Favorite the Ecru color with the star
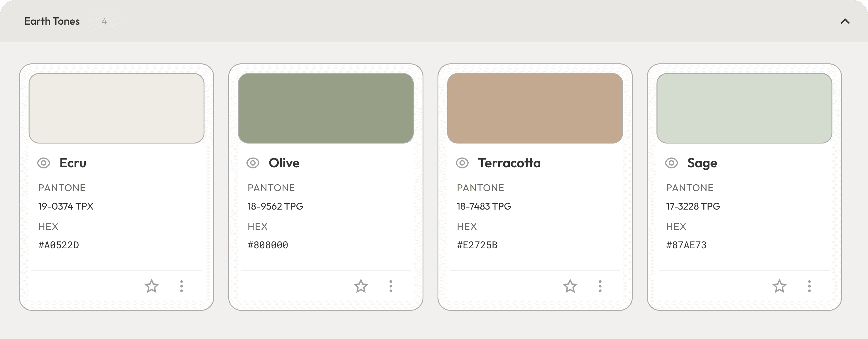The image size is (868, 339). pos(152,286)
